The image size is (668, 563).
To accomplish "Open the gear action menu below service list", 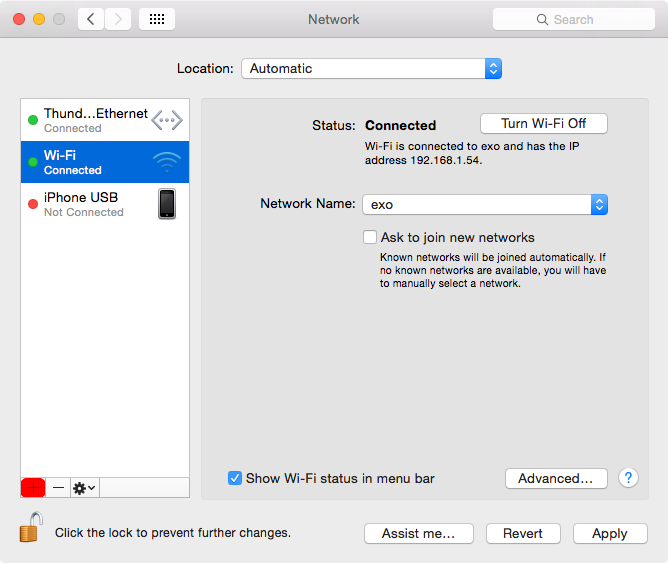I will pyautogui.click(x=84, y=487).
